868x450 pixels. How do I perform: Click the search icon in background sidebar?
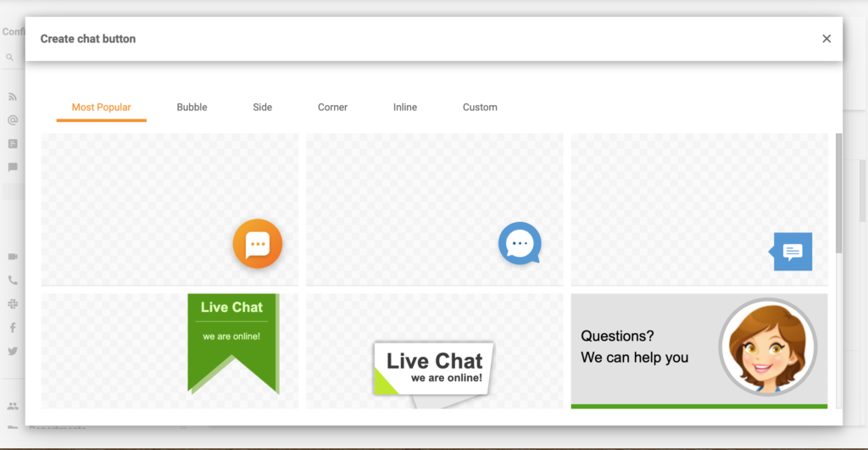pos(10,58)
